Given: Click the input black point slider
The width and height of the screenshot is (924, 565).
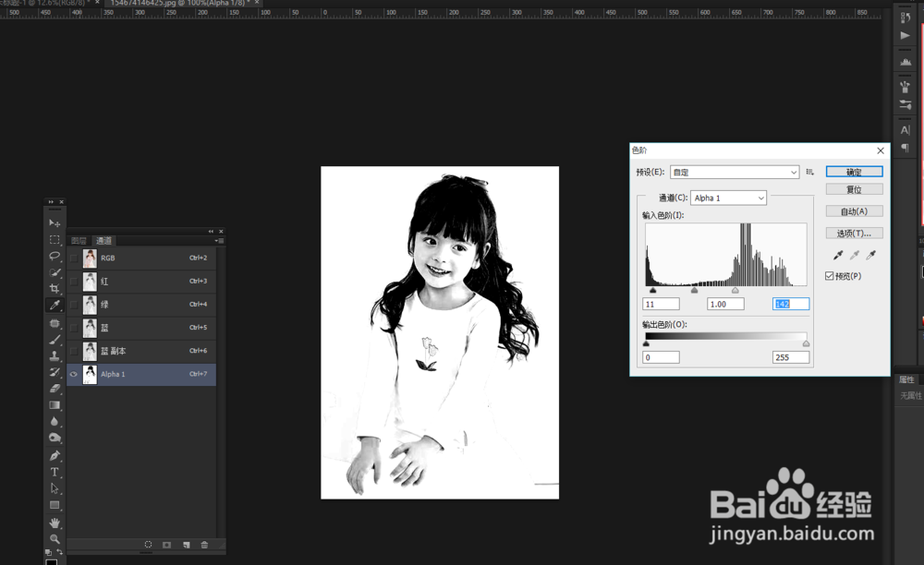Looking at the screenshot, I should 652,290.
